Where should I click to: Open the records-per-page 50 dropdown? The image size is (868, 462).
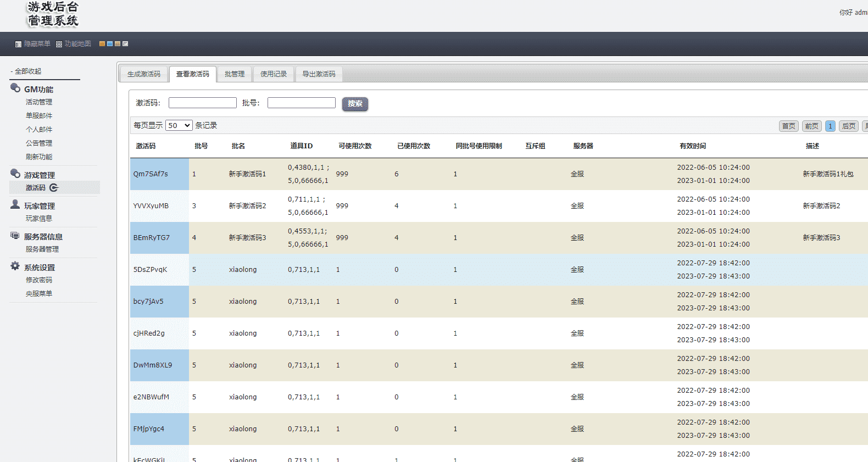pyautogui.click(x=179, y=125)
